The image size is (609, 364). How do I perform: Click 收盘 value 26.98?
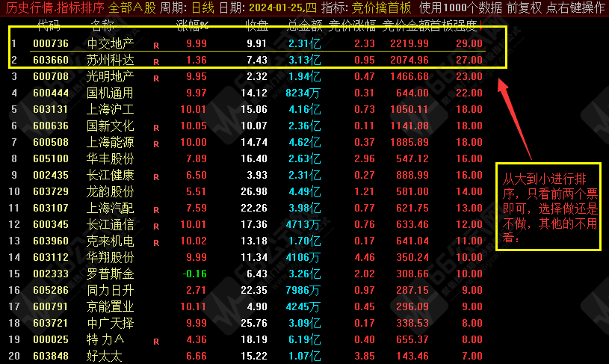(254, 191)
